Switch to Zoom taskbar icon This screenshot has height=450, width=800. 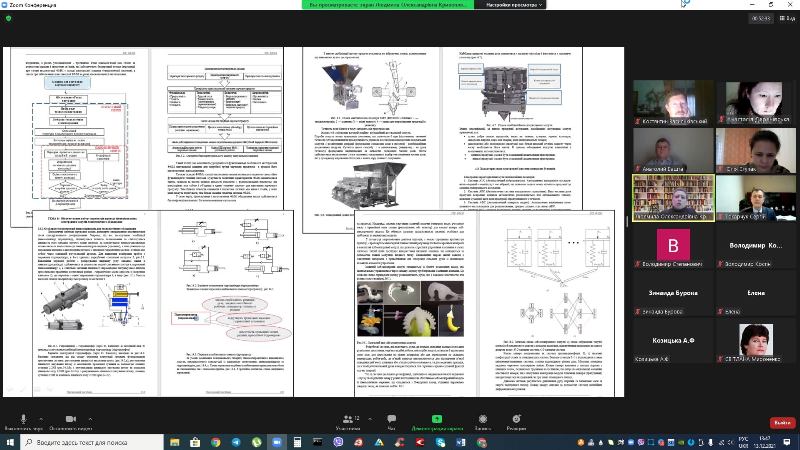click(x=277, y=442)
